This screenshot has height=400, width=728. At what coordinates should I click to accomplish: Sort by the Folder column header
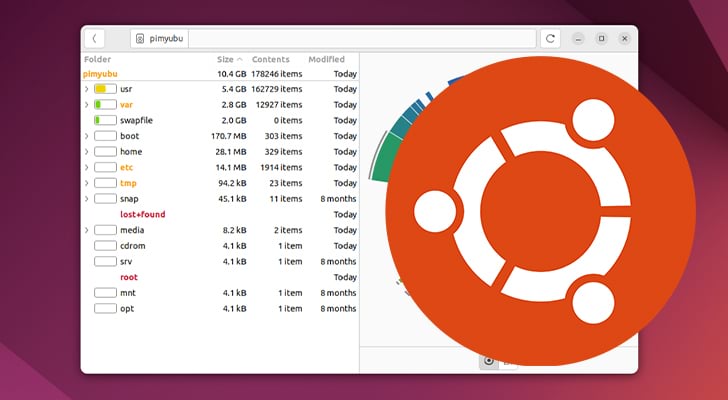point(98,59)
